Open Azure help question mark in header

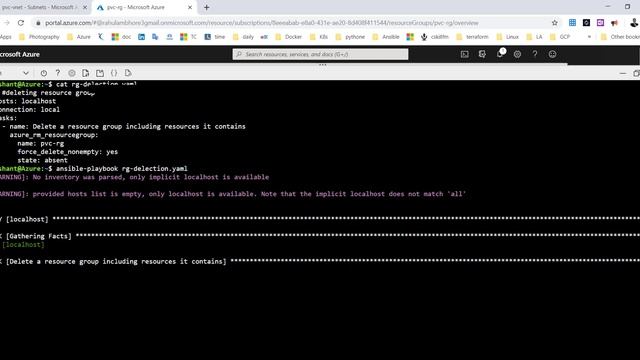point(535,54)
